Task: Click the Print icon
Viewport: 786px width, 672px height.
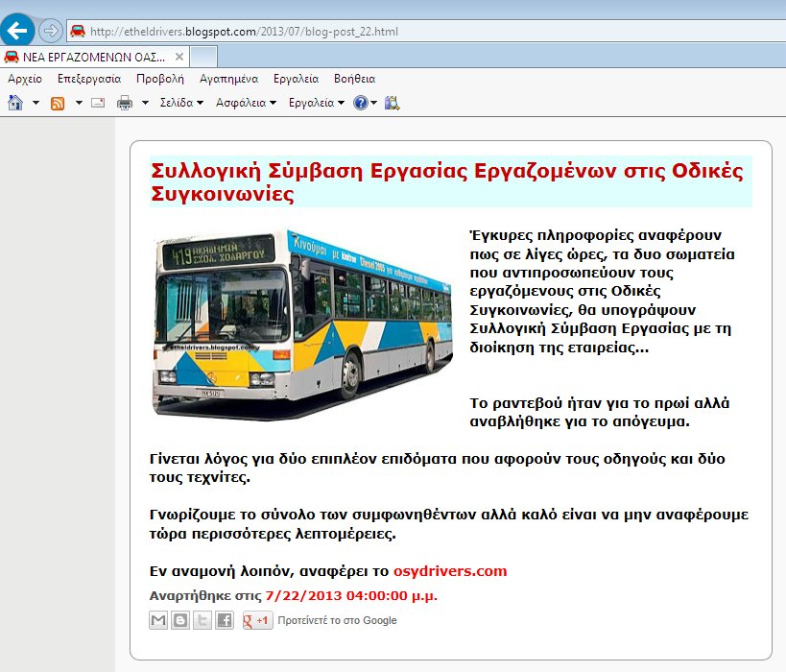Action: point(125,104)
